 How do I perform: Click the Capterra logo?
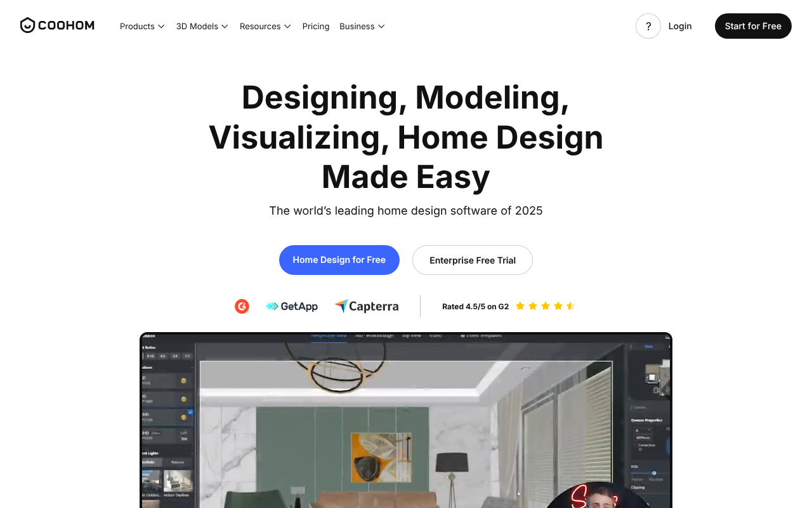point(367,306)
